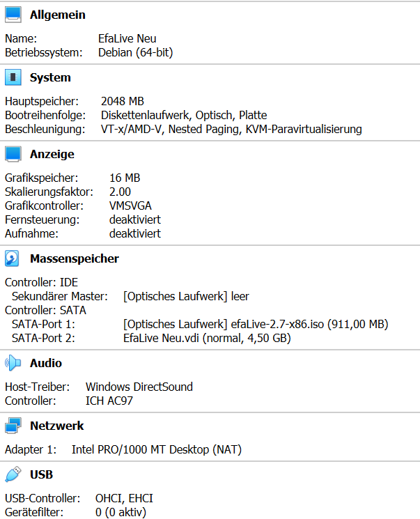Open the Anzeige settings heading
Screen dimensions: 420x519
(52, 154)
